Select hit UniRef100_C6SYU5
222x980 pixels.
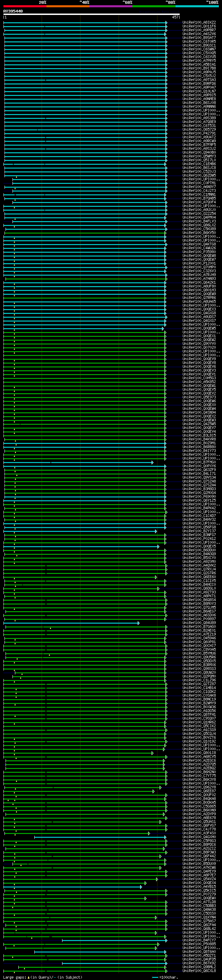(199, 57)
